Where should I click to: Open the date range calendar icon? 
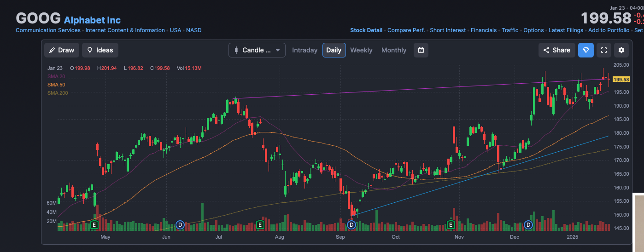(421, 50)
